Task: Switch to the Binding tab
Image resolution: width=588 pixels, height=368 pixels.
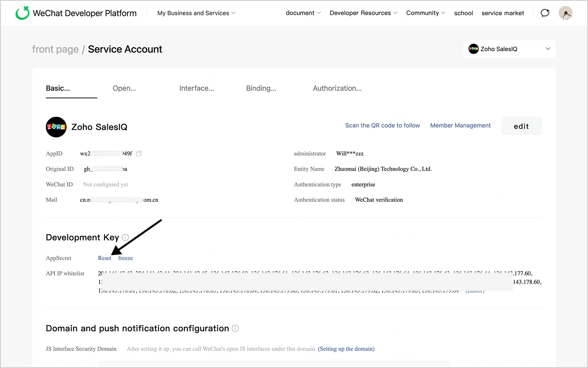Action: point(261,88)
